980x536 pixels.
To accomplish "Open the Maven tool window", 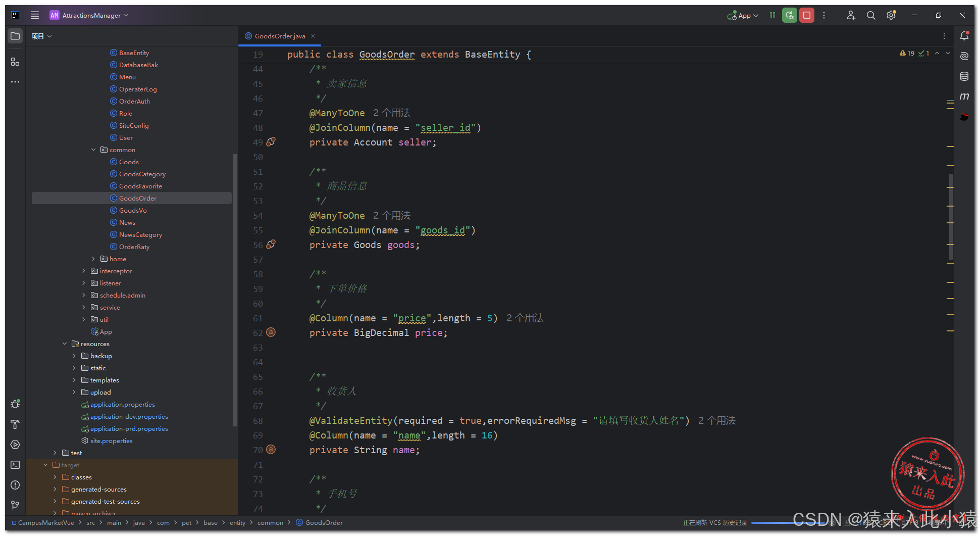I will click(964, 96).
